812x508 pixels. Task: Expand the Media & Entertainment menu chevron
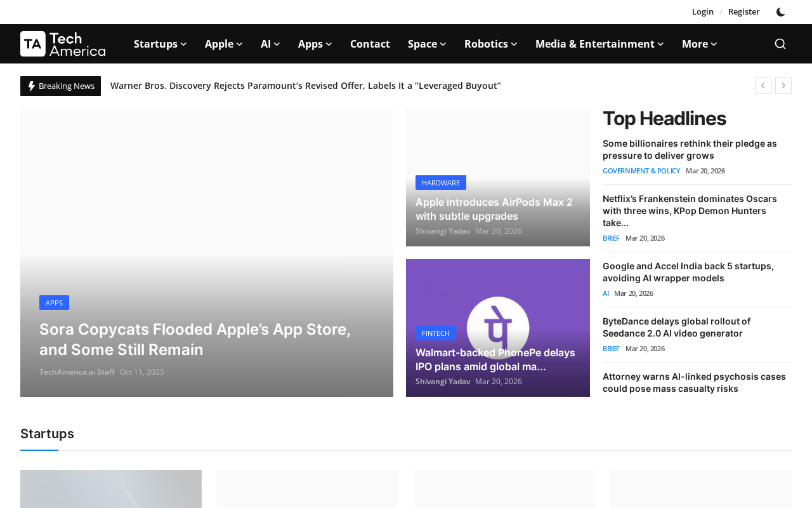tap(661, 44)
